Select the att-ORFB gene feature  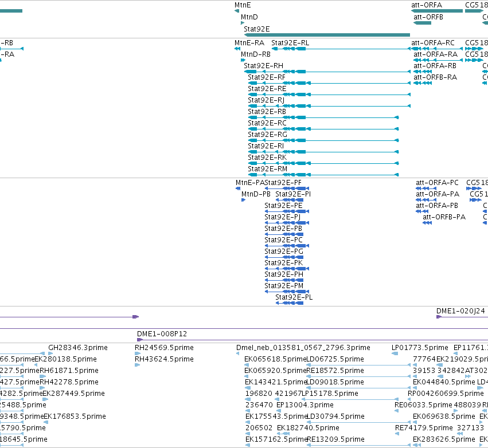click(422, 23)
